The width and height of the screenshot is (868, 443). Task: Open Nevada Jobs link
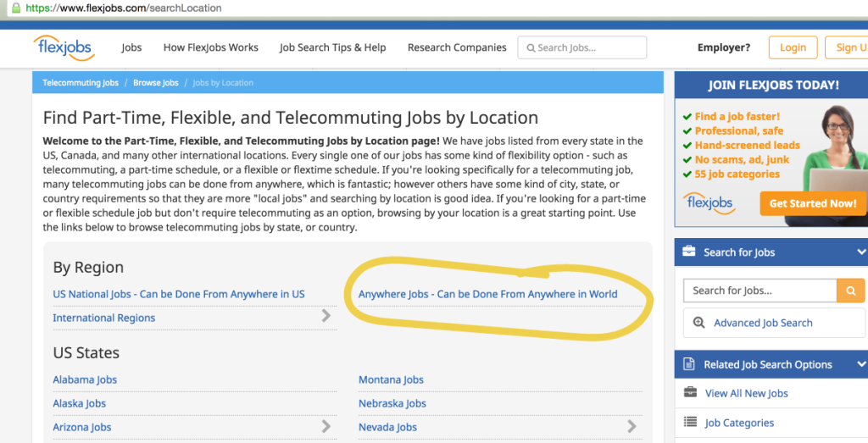click(x=387, y=428)
